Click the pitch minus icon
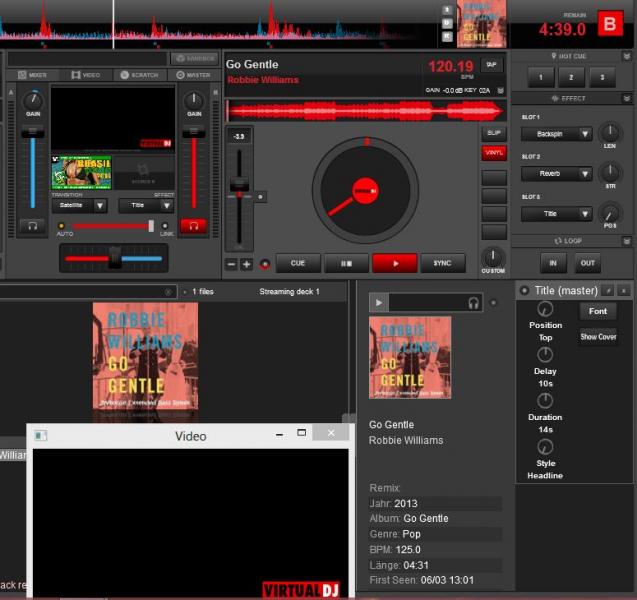The image size is (637, 600). 231,264
